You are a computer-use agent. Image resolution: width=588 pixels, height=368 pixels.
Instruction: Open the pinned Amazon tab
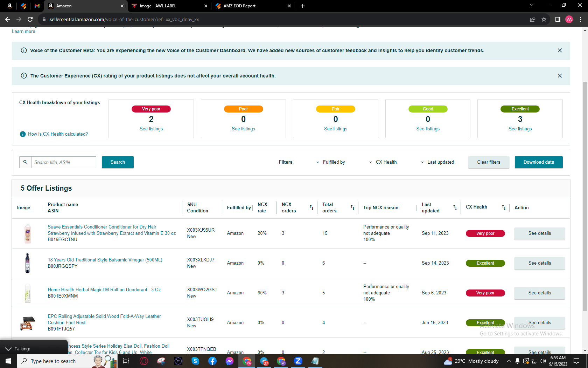click(x=9, y=6)
